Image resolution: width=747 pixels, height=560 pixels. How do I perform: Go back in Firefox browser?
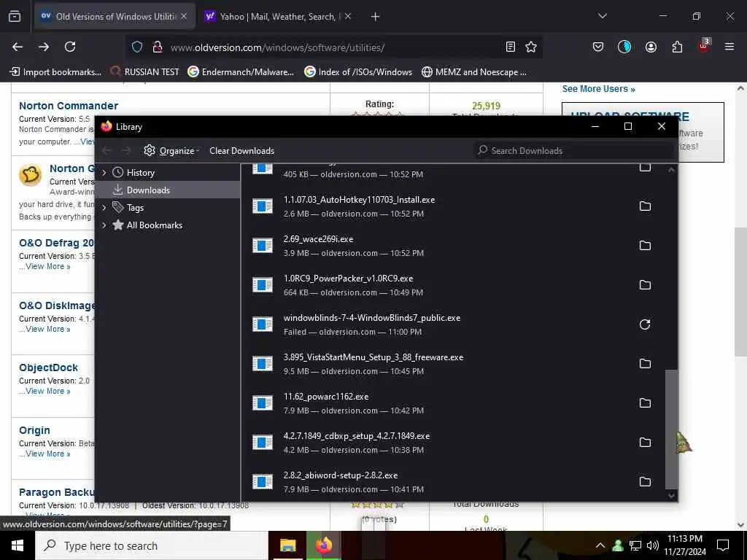[18, 47]
